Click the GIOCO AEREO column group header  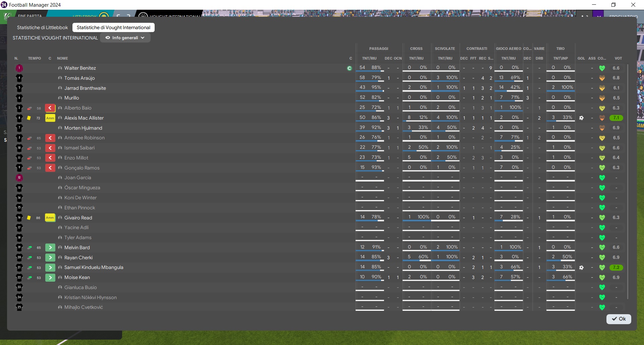508,49
